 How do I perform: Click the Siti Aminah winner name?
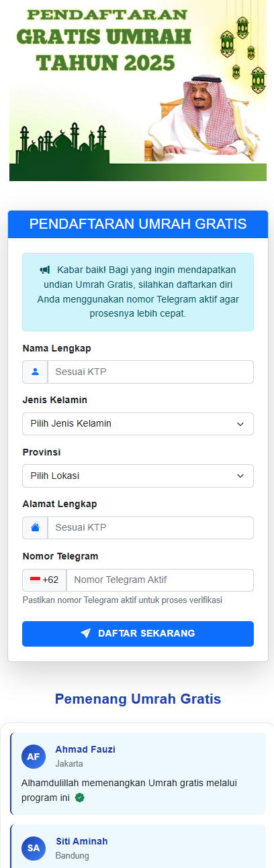82,841
